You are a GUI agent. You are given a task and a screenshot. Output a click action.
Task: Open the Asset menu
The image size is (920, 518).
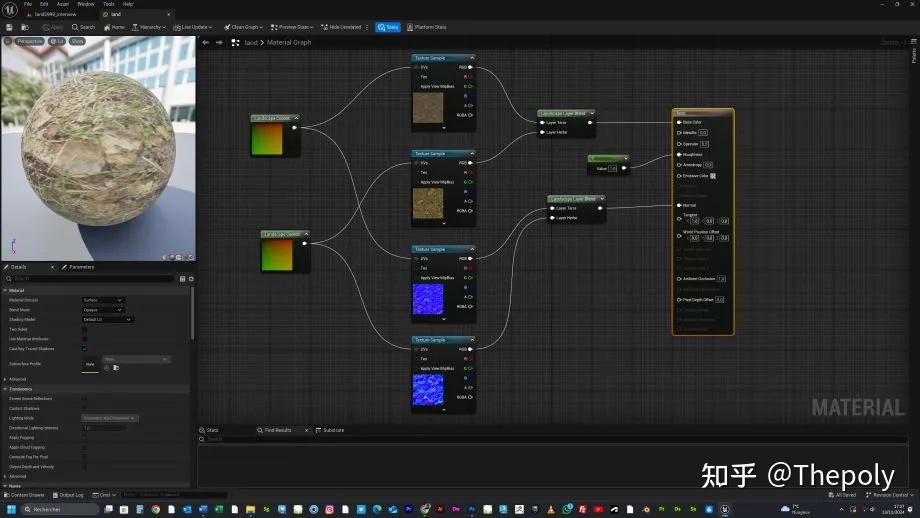pos(62,4)
